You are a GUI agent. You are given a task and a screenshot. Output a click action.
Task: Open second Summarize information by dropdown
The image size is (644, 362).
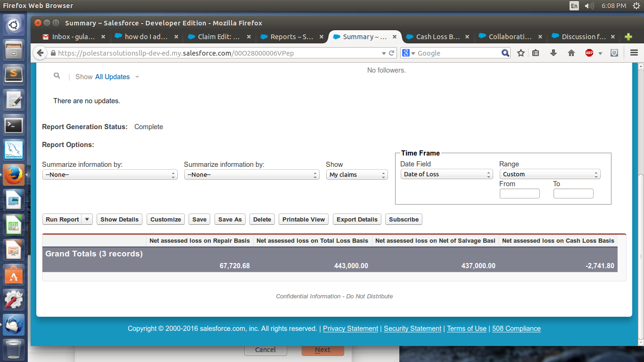pos(252,175)
